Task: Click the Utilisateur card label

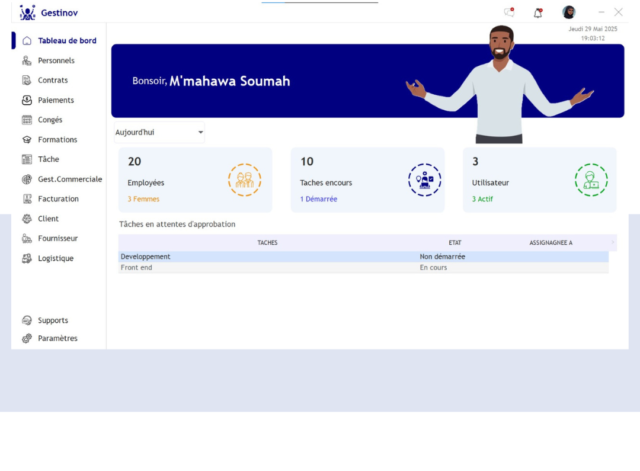Action: [490, 183]
